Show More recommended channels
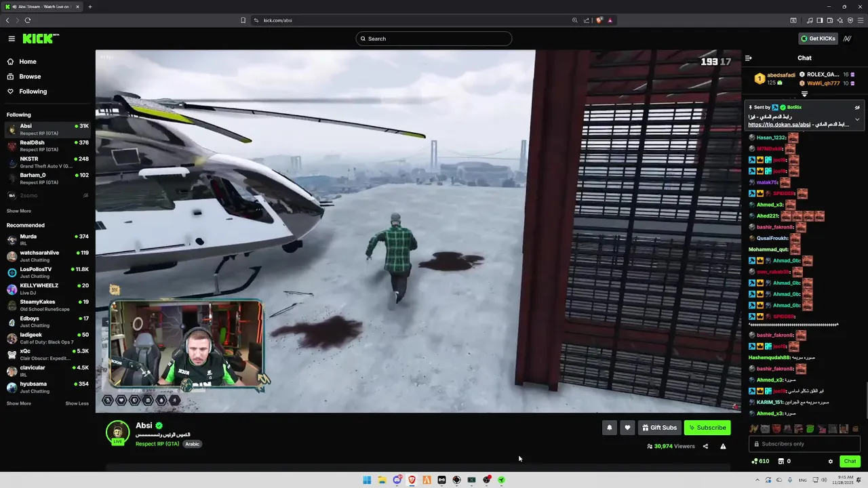868x488 pixels. pyautogui.click(x=19, y=403)
